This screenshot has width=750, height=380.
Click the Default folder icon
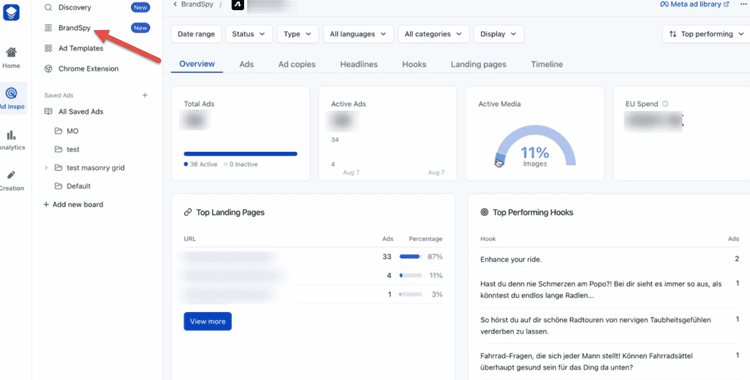pyautogui.click(x=58, y=186)
